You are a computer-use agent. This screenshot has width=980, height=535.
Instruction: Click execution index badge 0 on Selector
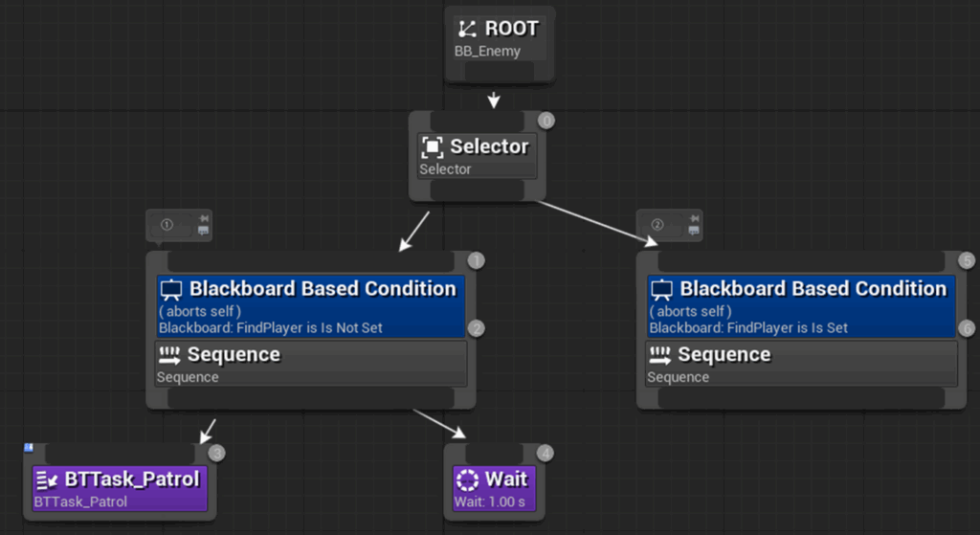point(546,122)
